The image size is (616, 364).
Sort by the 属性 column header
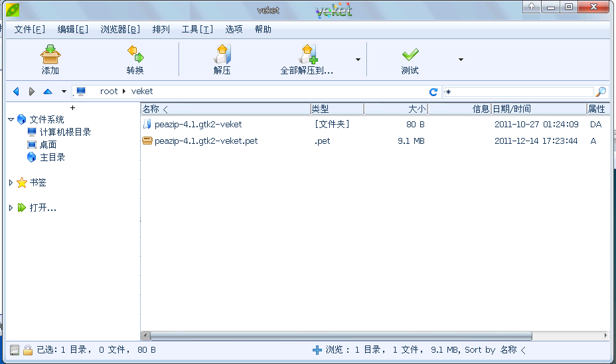598,109
